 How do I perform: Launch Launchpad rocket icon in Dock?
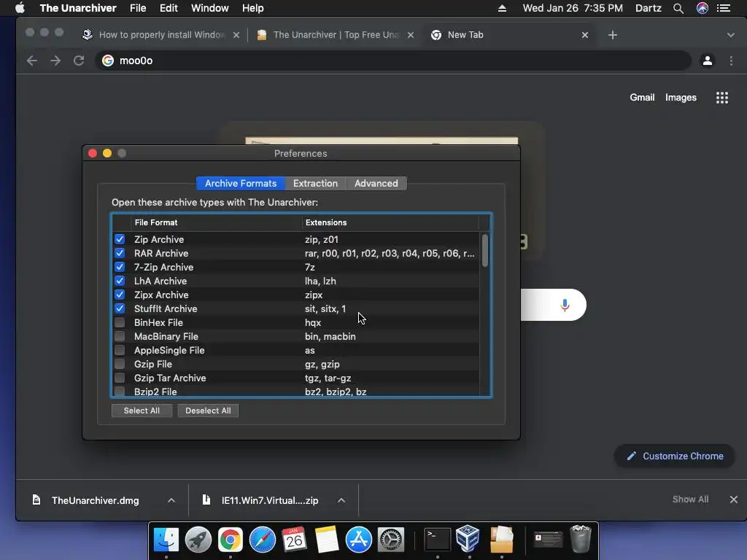coord(198,540)
